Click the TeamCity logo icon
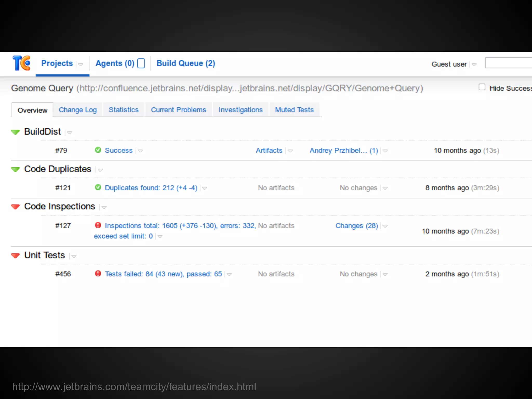Viewport: 532px width, 399px height. [22, 63]
